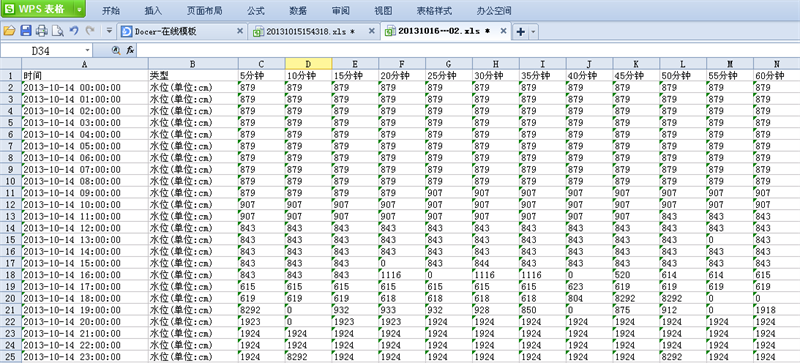The image size is (800, 363).
Task: Open Print Preview icon
Action: click(x=58, y=32)
